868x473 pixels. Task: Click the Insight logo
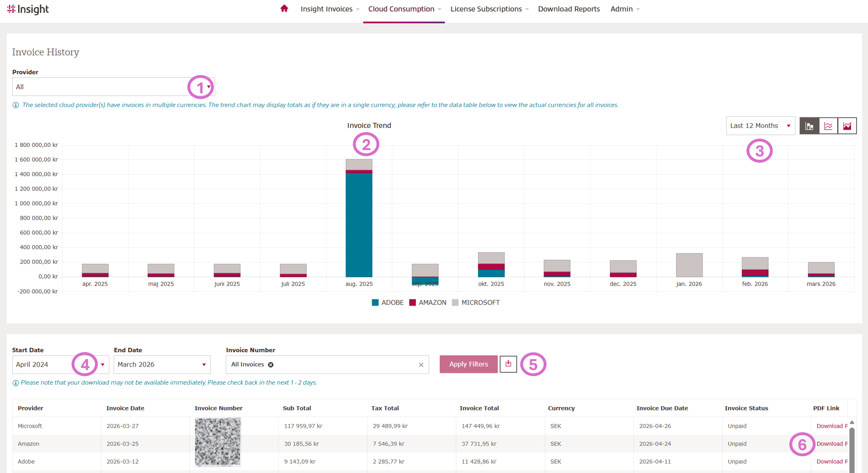pyautogui.click(x=28, y=9)
